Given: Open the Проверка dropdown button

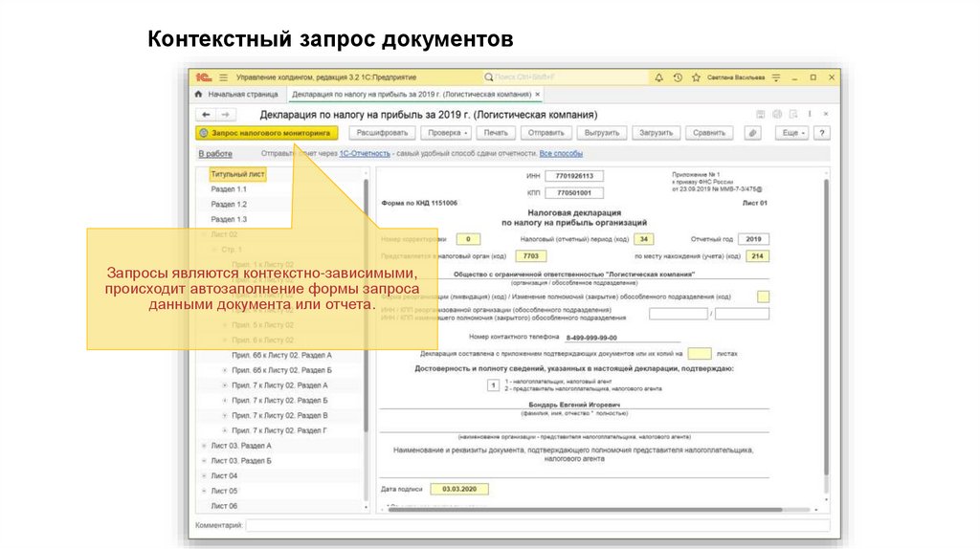Looking at the screenshot, I should 448,133.
